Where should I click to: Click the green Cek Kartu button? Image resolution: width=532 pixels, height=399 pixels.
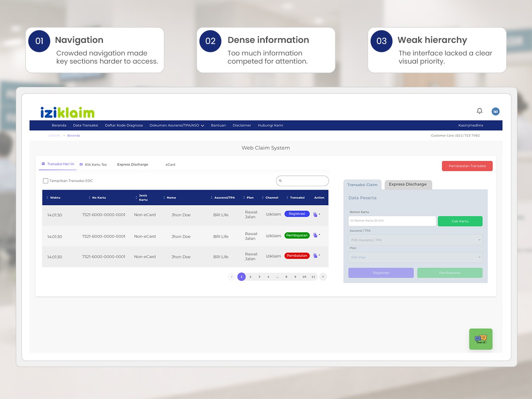(x=460, y=221)
